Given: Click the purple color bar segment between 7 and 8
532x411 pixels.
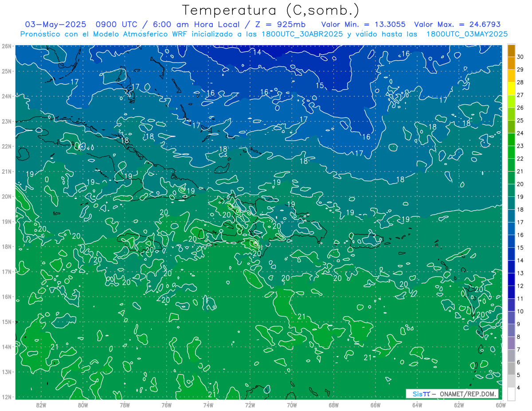Looking at the screenshot, I should [511, 343].
